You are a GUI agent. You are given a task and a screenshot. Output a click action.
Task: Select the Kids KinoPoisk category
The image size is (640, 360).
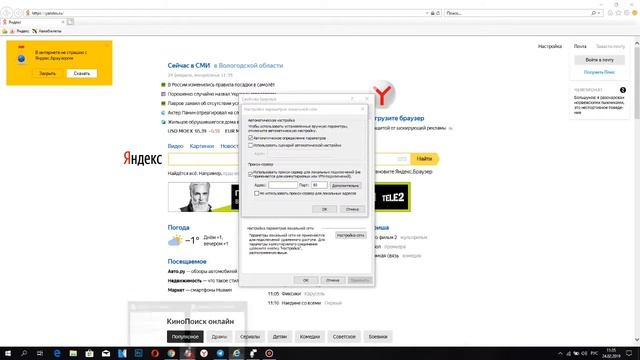point(280,337)
